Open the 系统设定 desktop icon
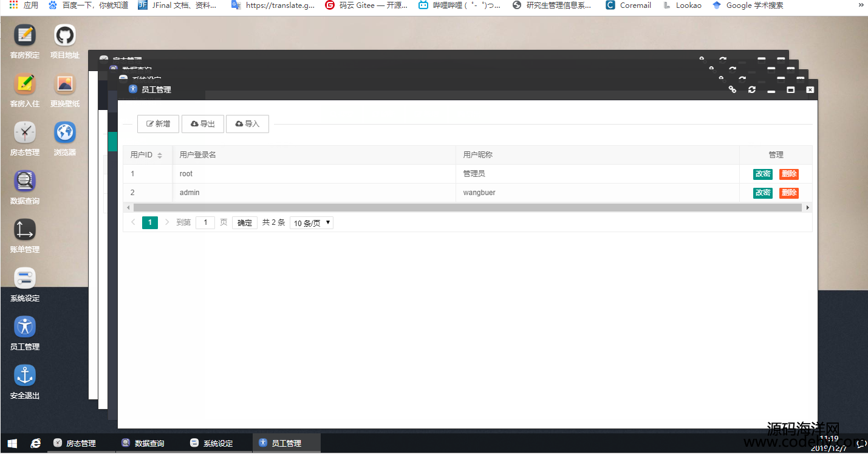Image resolution: width=868 pixels, height=454 pixels. pyautogui.click(x=25, y=278)
